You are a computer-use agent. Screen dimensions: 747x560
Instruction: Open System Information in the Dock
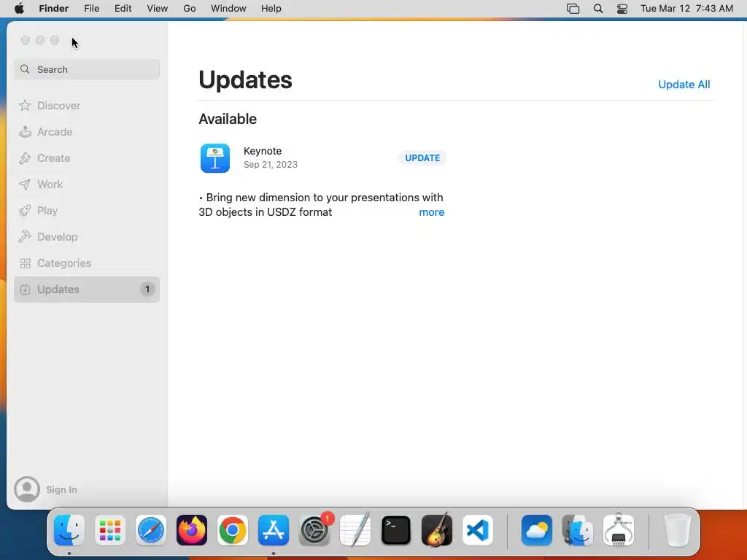click(619, 530)
